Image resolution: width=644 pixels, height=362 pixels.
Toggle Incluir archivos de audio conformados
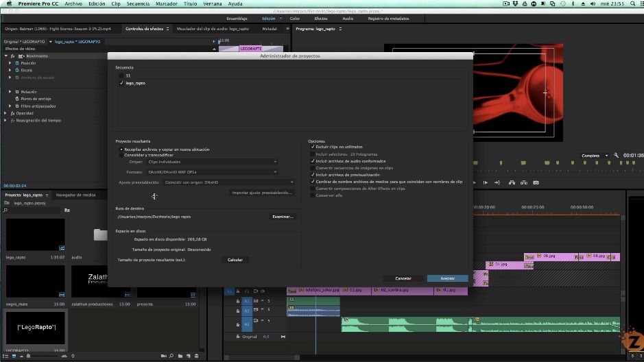(x=313, y=161)
